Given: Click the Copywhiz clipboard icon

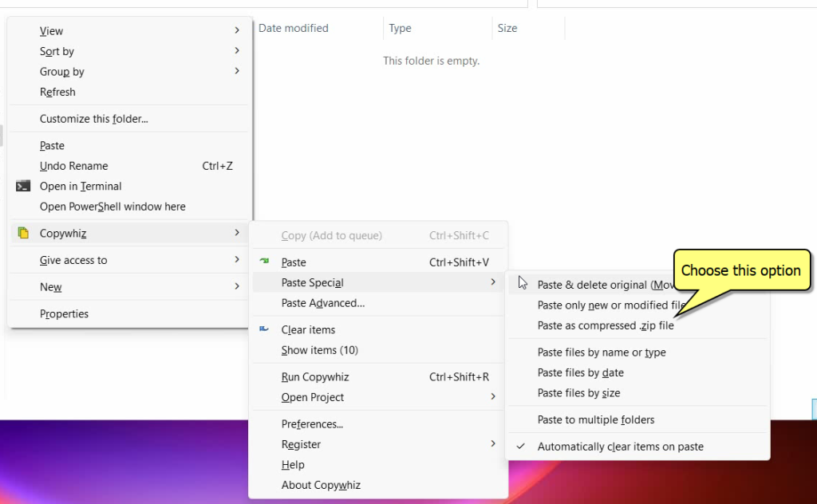Looking at the screenshot, I should coord(22,232).
